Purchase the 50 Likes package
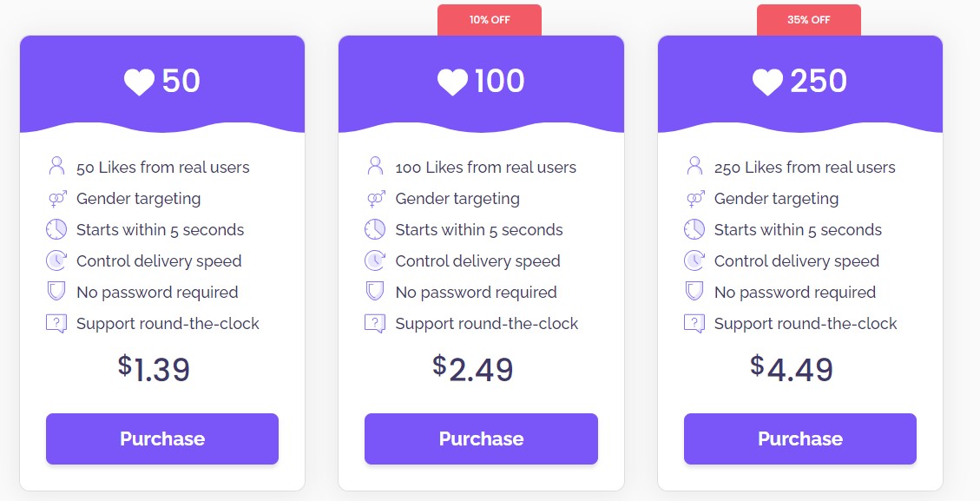The width and height of the screenshot is (980, 501). pyautogui.click(x=162, y=438)
